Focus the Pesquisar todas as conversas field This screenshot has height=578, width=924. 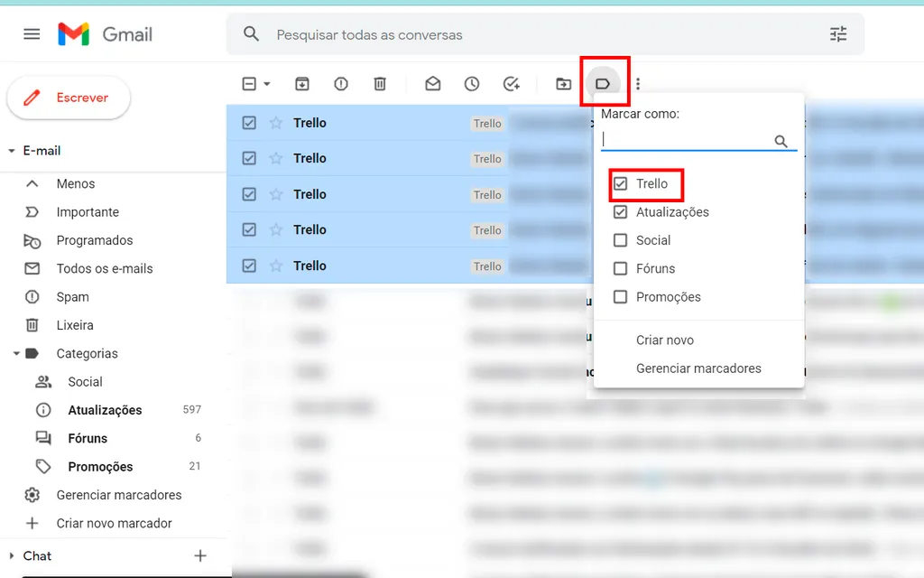[x=545, y=34]
